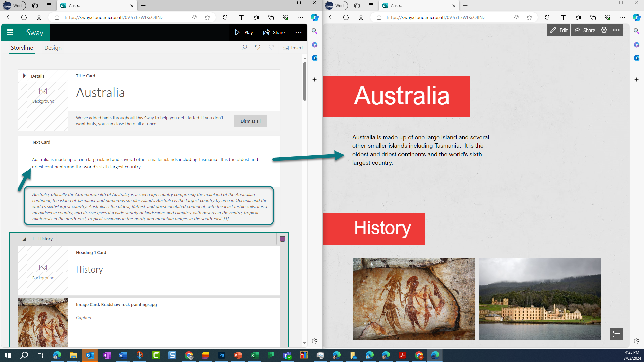
Task: Click the search magnifier in Storyline toolbar
Action: click(x=244, y=48)
